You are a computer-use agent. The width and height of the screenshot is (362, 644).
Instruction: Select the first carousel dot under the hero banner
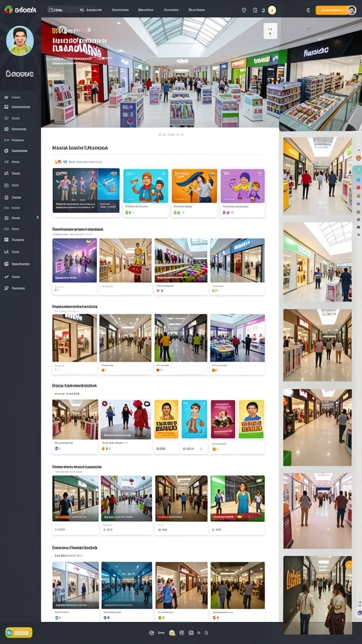(x=160, y=135)
